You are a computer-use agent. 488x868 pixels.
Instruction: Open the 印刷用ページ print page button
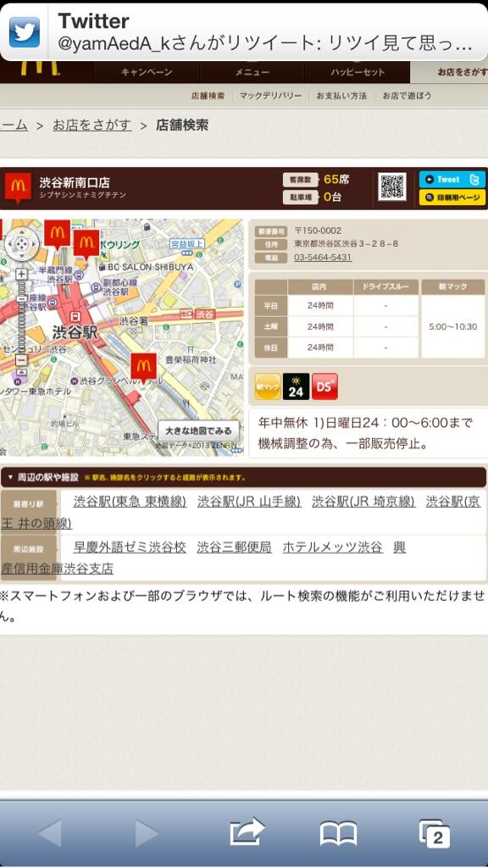(452, 197)
